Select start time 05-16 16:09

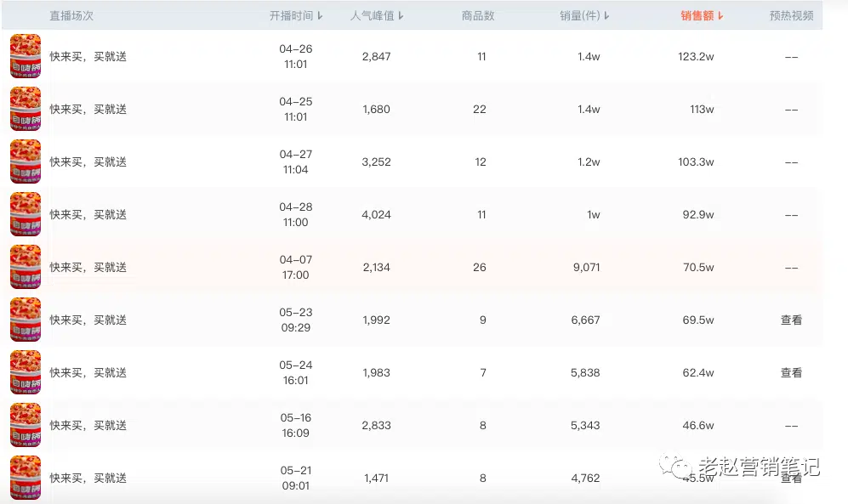tap(296, 425)
